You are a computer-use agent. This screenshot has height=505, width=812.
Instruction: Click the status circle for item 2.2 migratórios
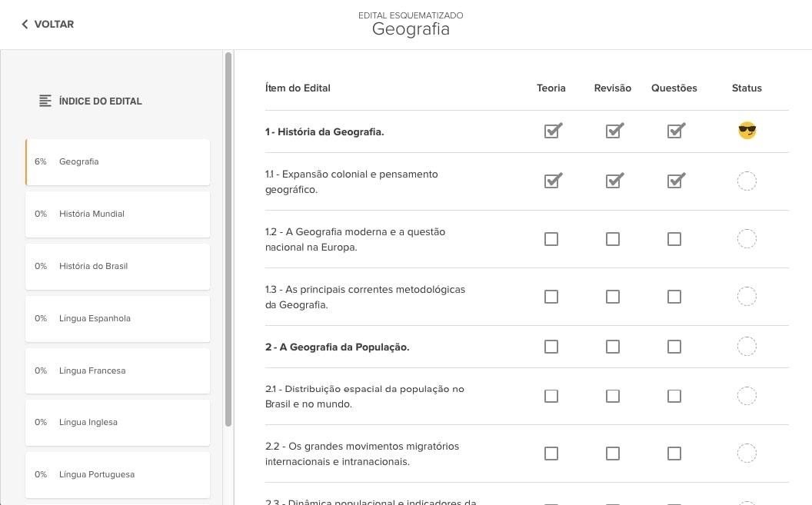pyautogui.click(x=747, y=454)
